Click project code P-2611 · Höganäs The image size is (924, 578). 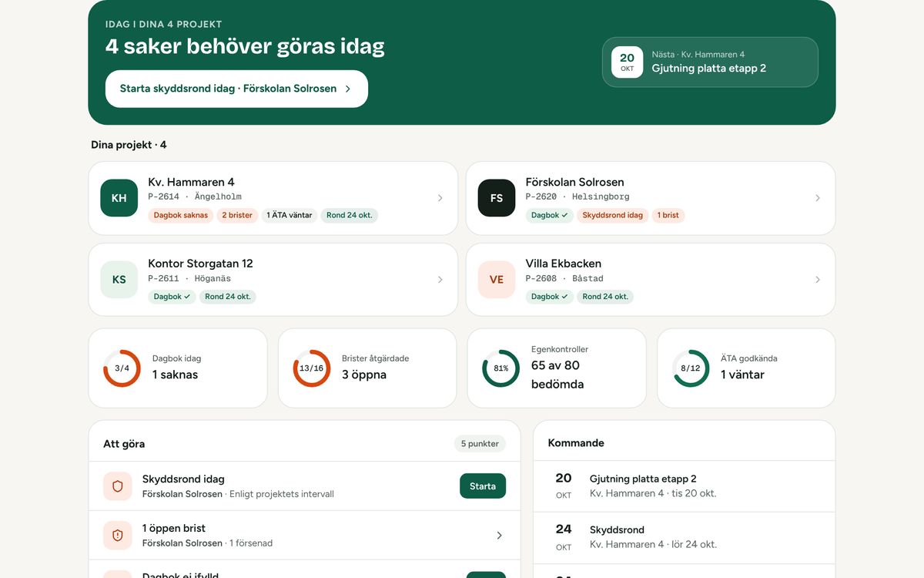[189, 279]
